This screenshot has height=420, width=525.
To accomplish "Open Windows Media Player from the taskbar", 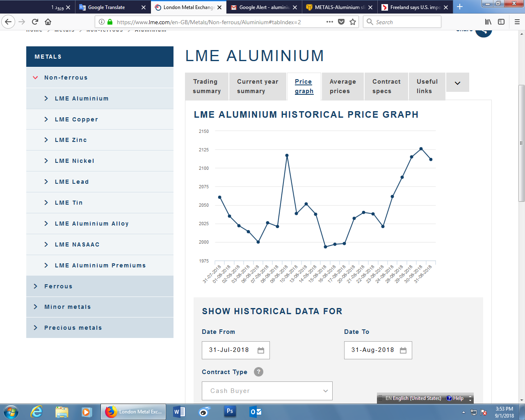I will click(x=87, y=411).
